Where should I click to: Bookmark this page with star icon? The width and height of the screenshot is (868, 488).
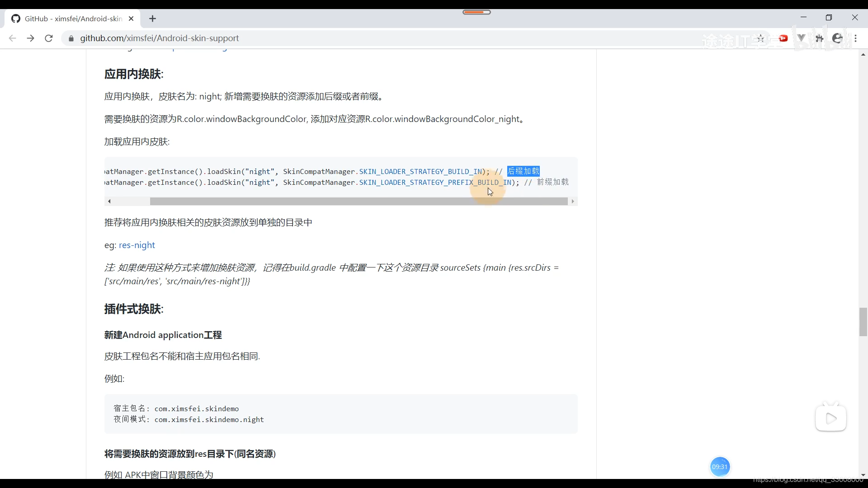[760, 38]
